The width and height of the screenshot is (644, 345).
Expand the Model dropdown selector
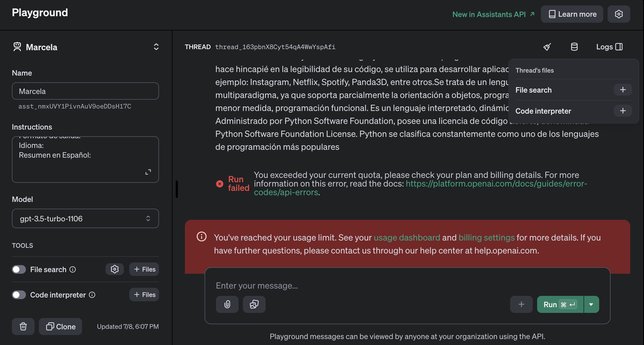point(85,218)
